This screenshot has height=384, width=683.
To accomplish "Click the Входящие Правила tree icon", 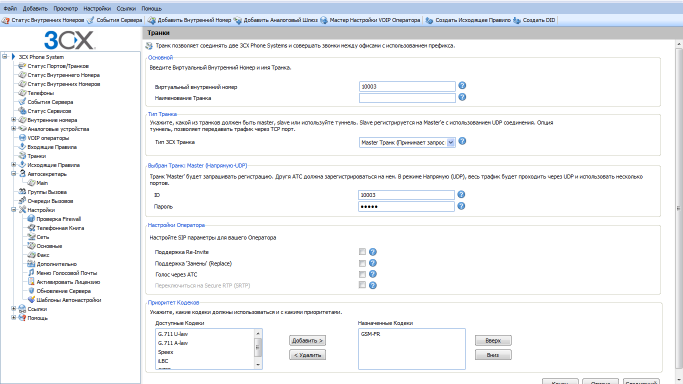I will (x=22, y=147).
